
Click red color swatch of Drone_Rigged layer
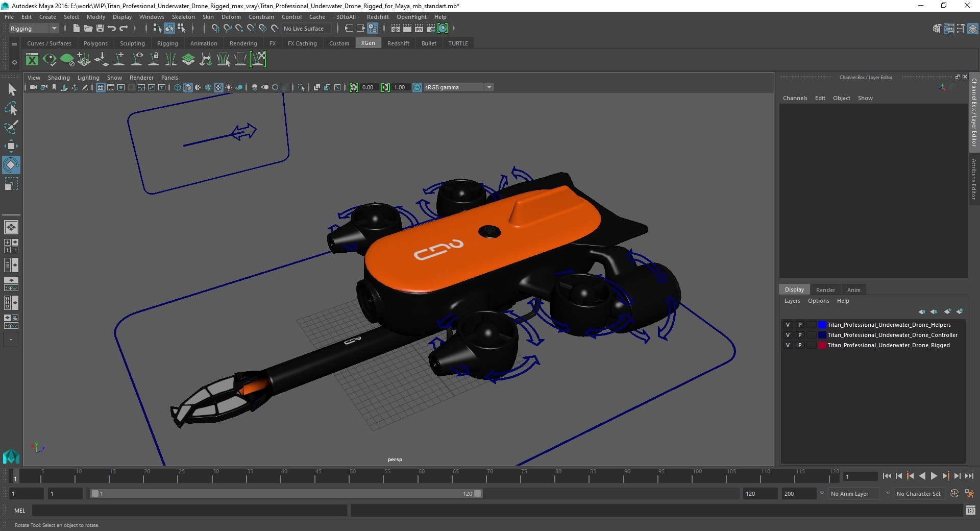(822, 345)
